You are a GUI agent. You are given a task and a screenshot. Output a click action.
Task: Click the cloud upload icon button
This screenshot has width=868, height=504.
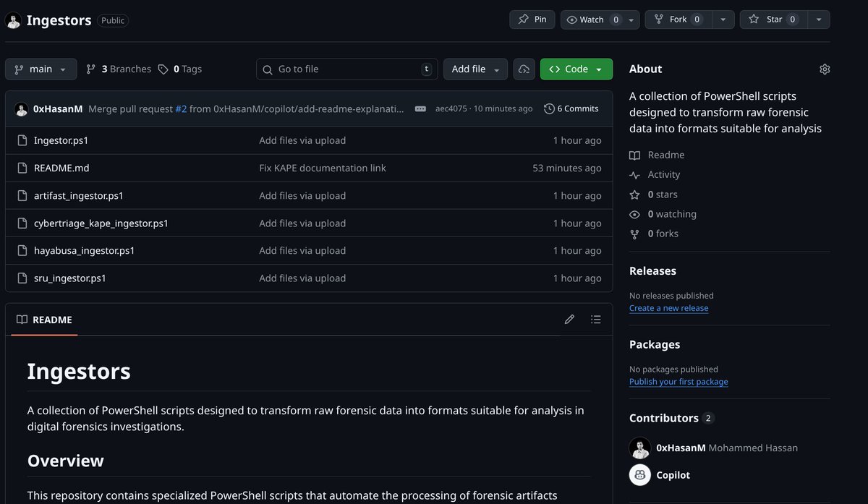[x=524, y=69]
